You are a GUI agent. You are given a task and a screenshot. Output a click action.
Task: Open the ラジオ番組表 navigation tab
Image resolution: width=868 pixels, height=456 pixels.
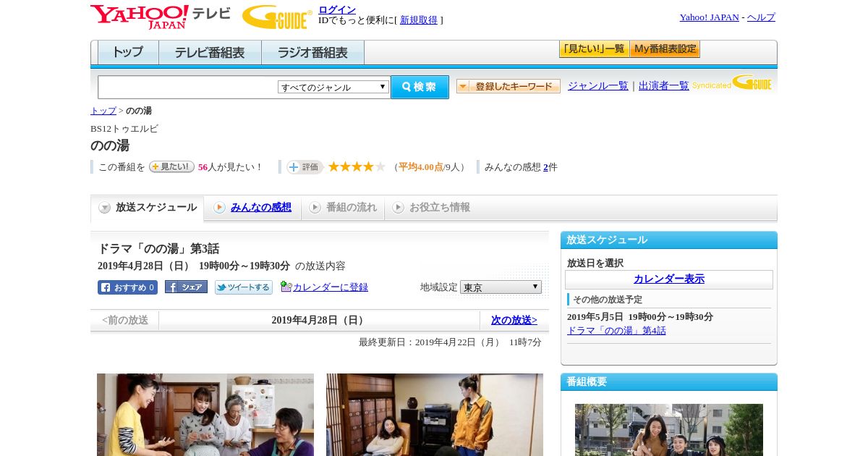pyautogui.click(x=312, y=53)
